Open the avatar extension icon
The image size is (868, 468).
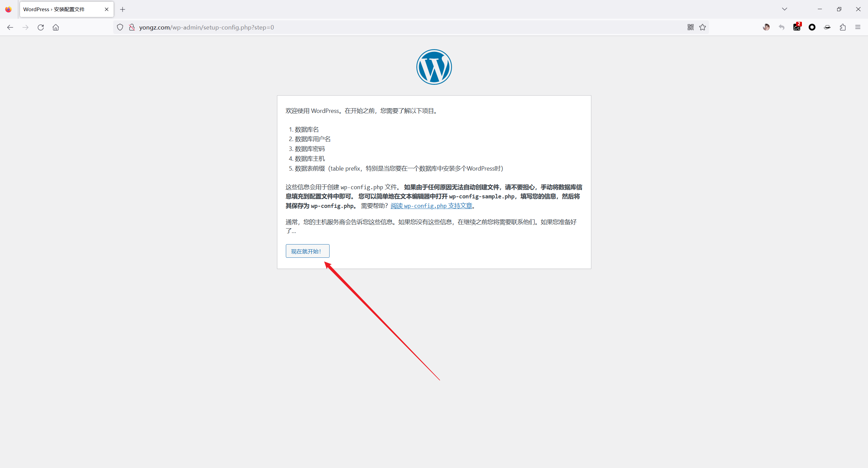pos(766,27)
